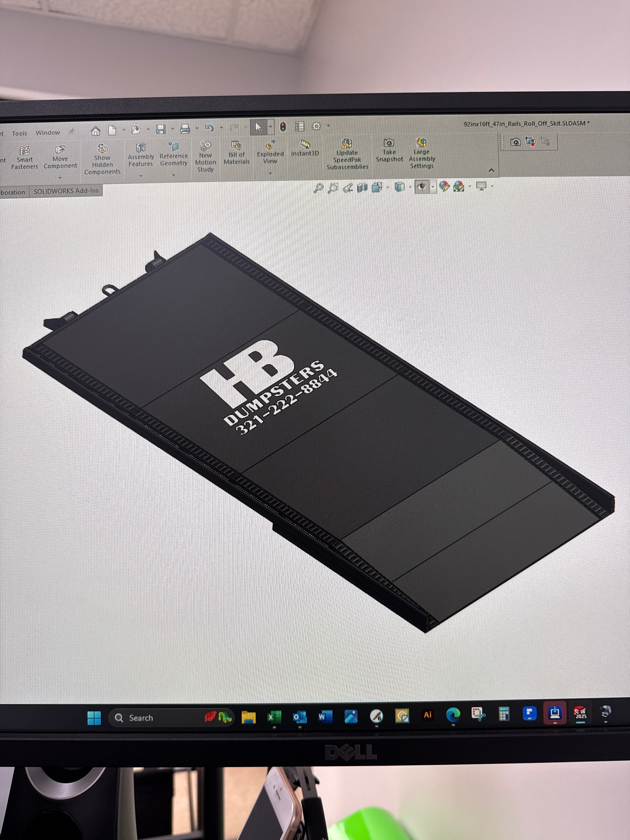Screen dimensions: 630x840
Task: Toggle Hide/Show Items eye icon
Action: click(421, 186)
